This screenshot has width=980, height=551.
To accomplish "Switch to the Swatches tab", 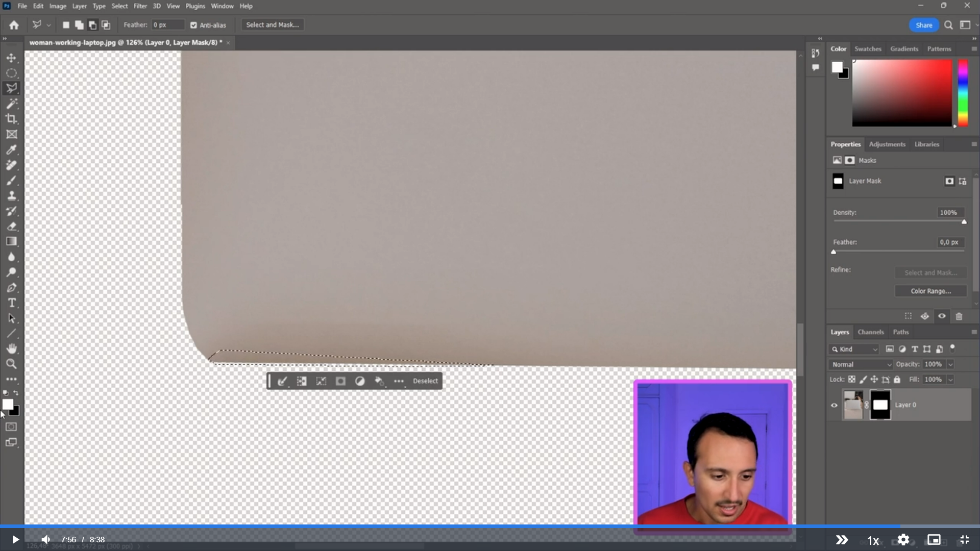I will point(868,49).
